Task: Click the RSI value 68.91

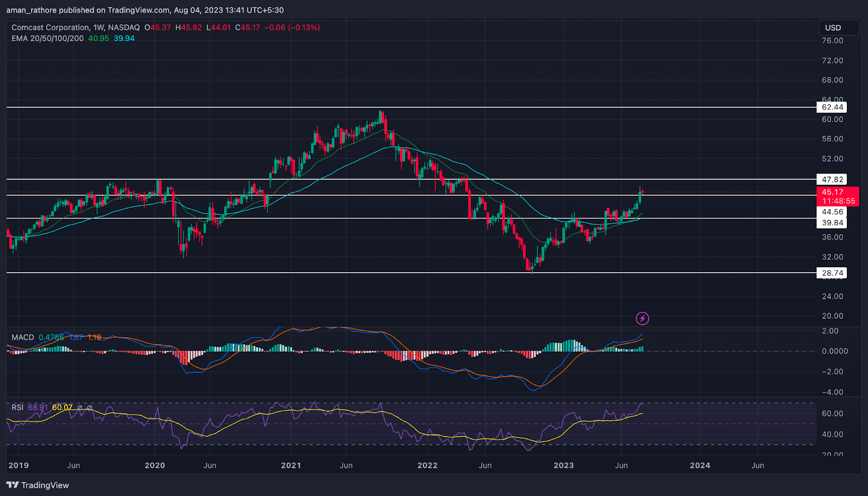Action: 38,407
